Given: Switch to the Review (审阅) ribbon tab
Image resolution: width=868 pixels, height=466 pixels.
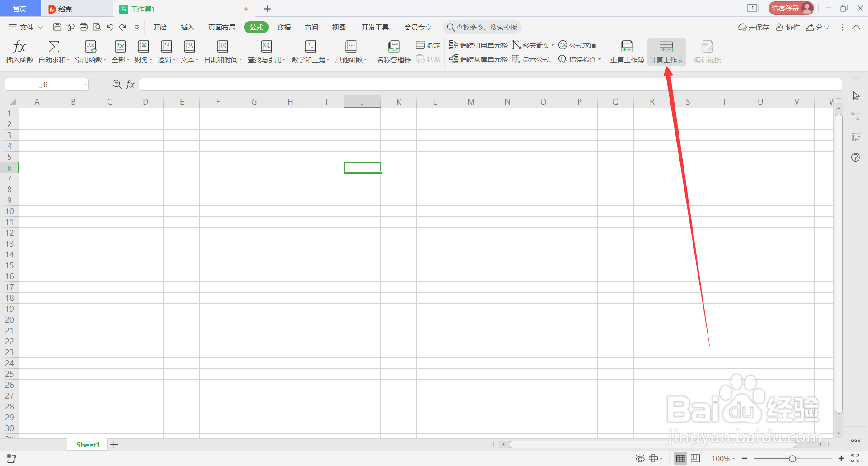Looking at the screenshot, I should (x=311, y=27).
